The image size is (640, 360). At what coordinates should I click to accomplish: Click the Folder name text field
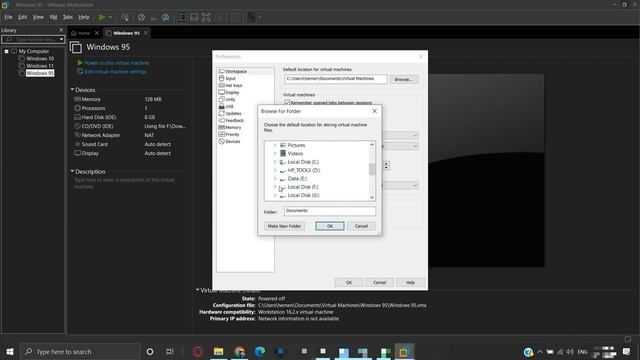[x=330, y=211]
